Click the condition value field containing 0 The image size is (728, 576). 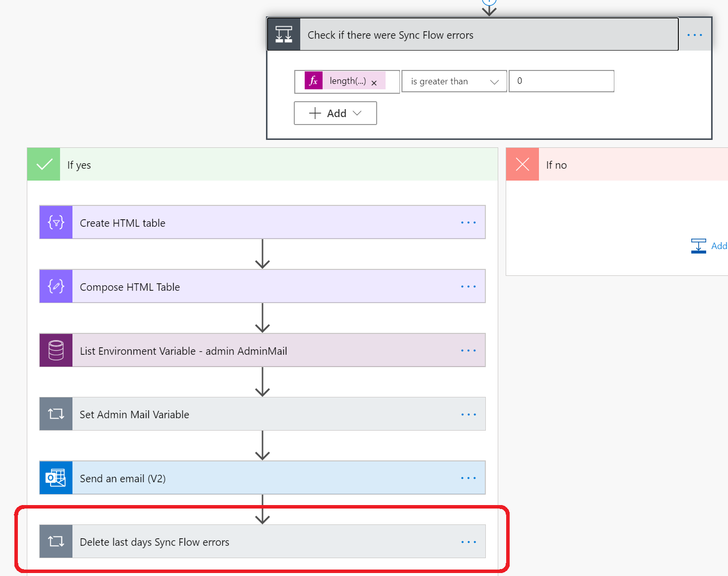pos(561,81)
